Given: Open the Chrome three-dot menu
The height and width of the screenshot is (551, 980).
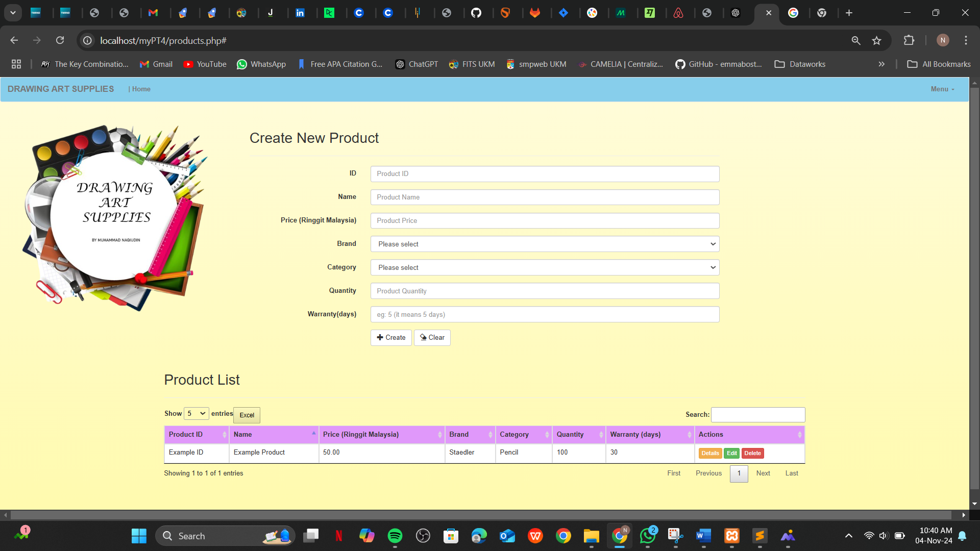Looking at the screenshot, I should (966, 40).
